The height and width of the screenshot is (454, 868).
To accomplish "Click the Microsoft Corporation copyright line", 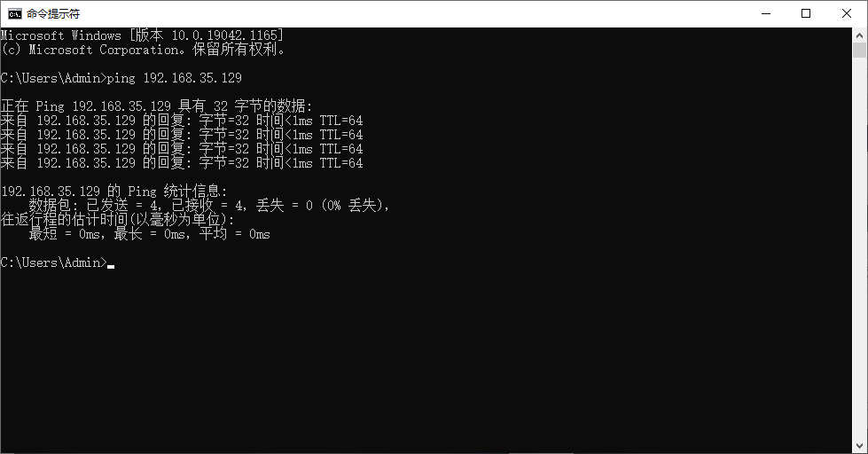I will (x=144, y=50).
